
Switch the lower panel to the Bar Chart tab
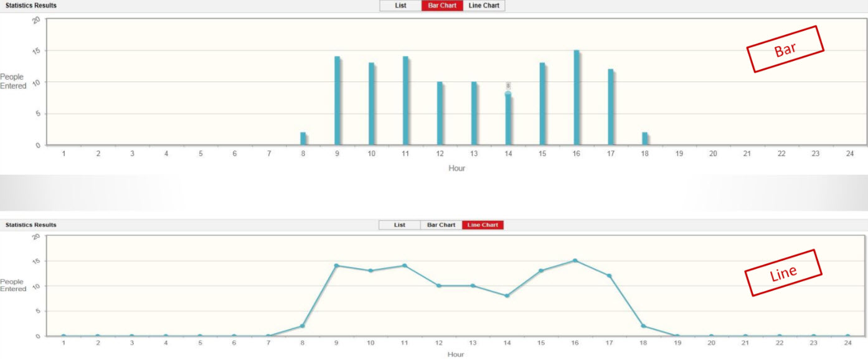tap(441, 225)
